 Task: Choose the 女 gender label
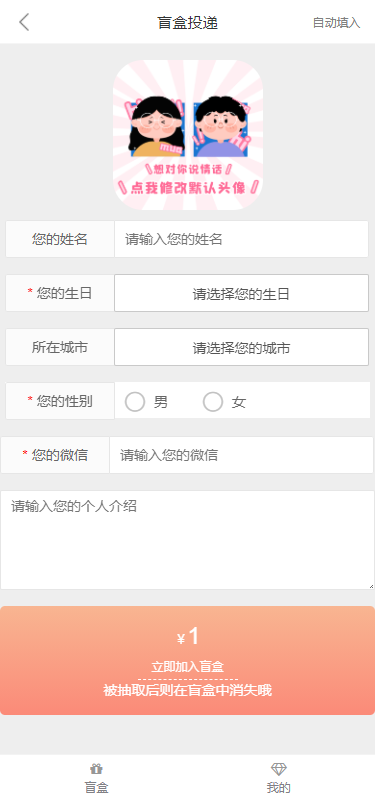(x=239, y=402)
